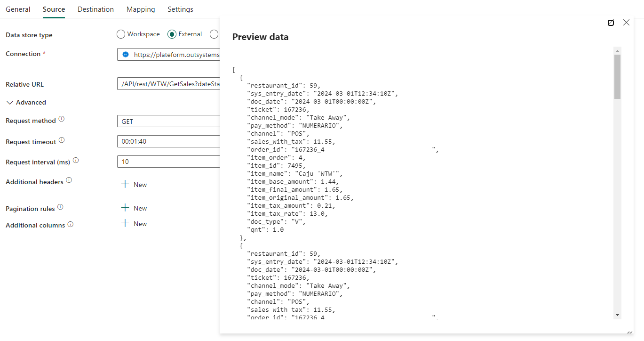
Task: Show info for Additional headers
Action: click(x=69, y=180)
